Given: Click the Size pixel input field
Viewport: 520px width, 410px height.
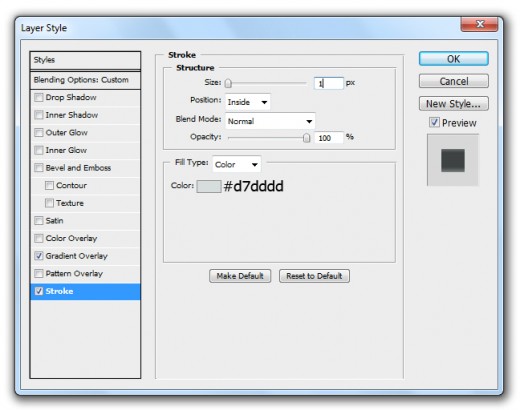Looking at the screenshot, I should click(x=329, y=83).
